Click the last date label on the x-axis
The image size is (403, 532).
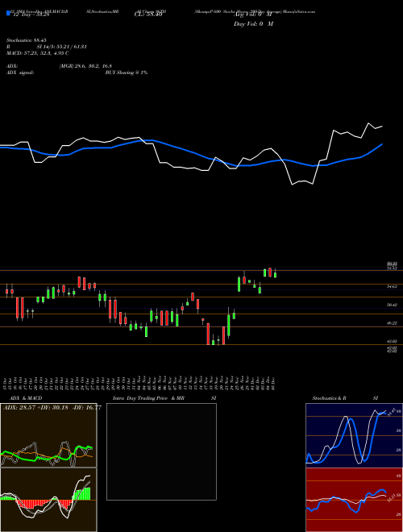(x=274, y=384)
